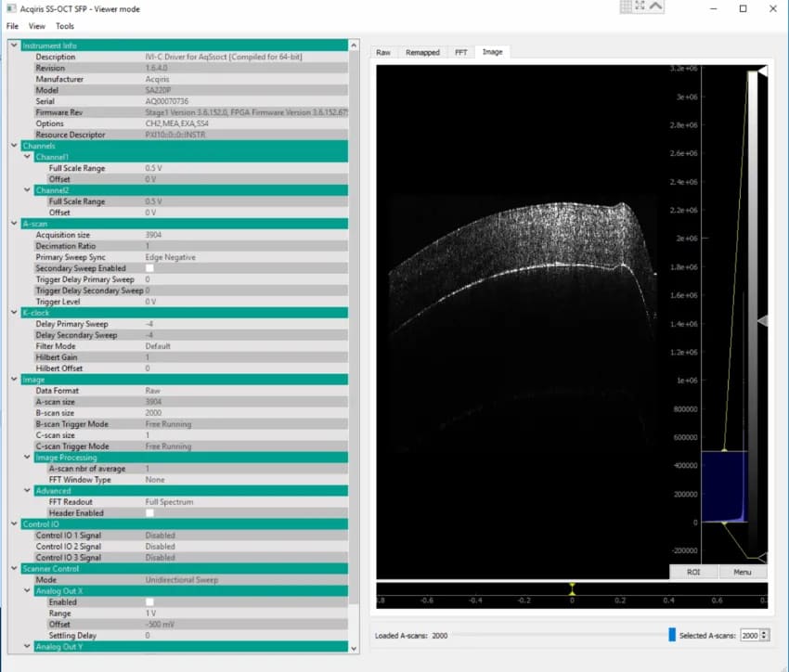Toggle the Secondary Sweep Enabled checkbox
Viewport: 789px width, 672px height.
click(x=149, y=268)
